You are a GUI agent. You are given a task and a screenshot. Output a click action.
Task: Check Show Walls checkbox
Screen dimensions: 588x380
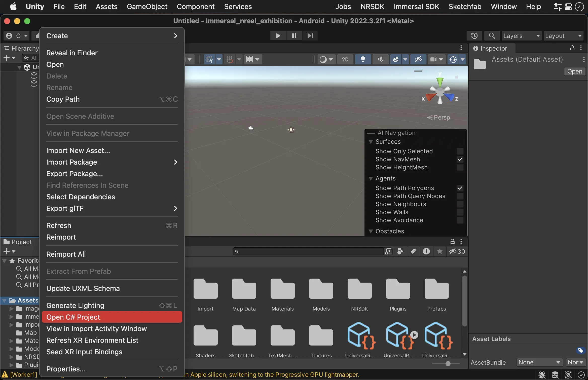(460, 212)
